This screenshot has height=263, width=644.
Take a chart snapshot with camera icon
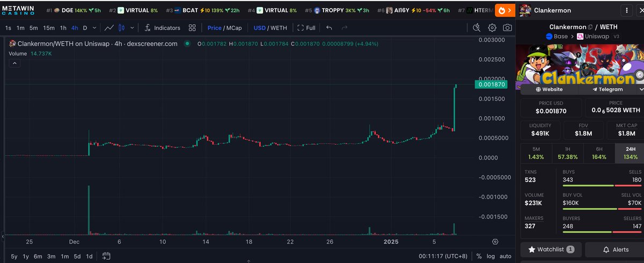[507, 27]
